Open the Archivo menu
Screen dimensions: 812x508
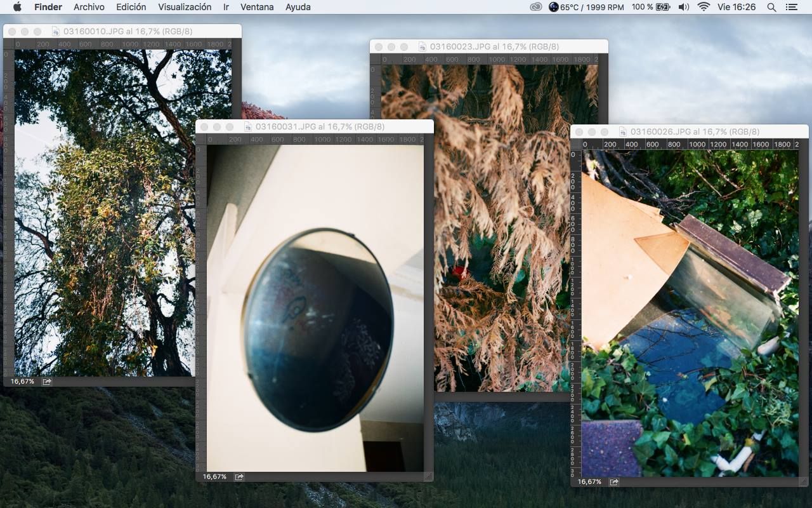(89, 7)
